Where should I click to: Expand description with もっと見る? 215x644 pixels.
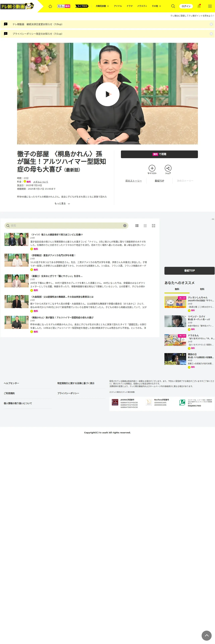coord(62,204)
